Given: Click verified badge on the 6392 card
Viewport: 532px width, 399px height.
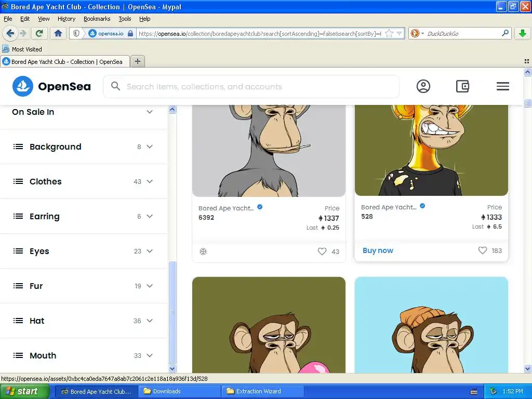Looking at the screenshot, I should click(260, 207).
